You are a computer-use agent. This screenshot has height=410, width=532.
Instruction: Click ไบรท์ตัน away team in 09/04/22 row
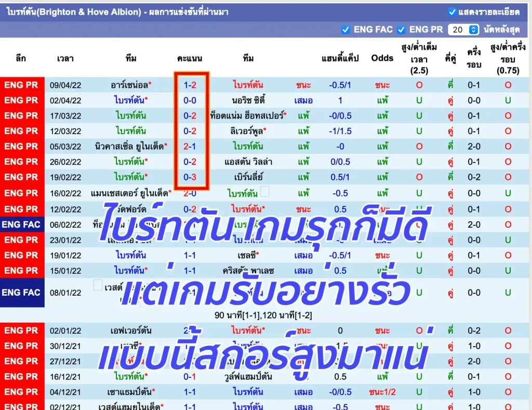(248, 85)
